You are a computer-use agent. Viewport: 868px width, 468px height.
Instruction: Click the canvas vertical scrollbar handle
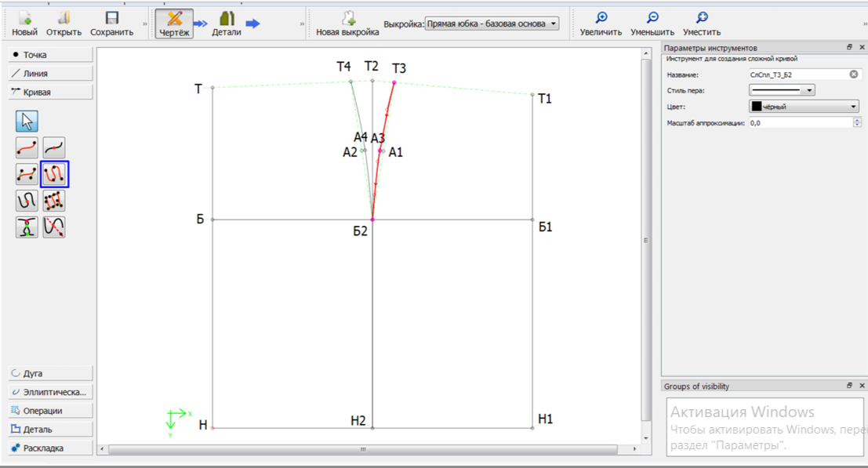[645, 241]
